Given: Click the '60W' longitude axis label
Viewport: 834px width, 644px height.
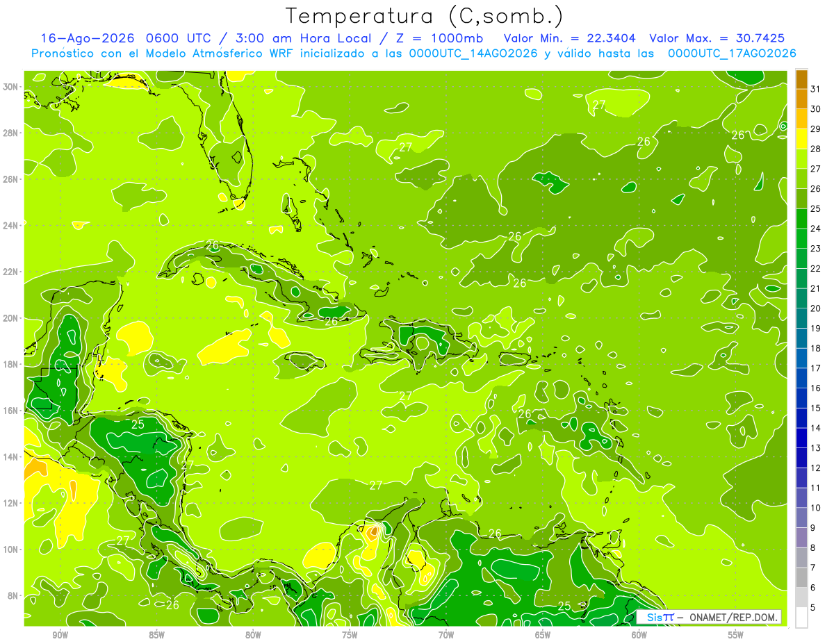Looking at the screenshot, I should click(x=639, y=635).
